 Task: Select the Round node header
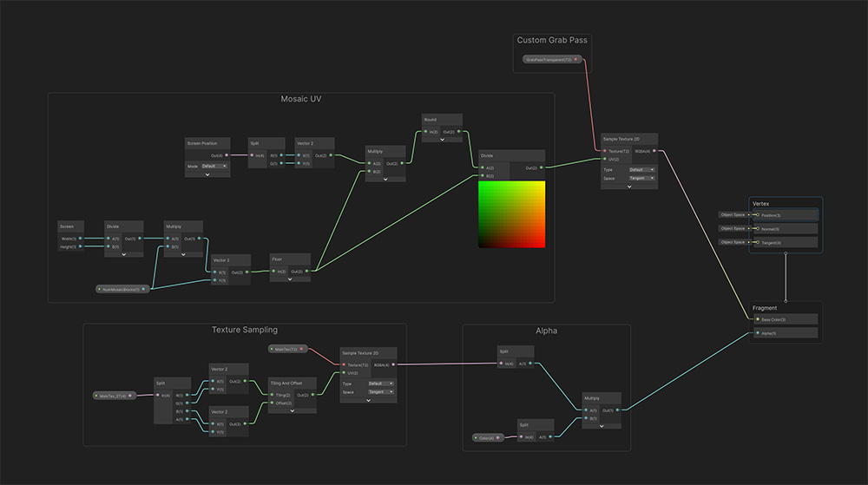pyautogui.click(x=443, y=120)
